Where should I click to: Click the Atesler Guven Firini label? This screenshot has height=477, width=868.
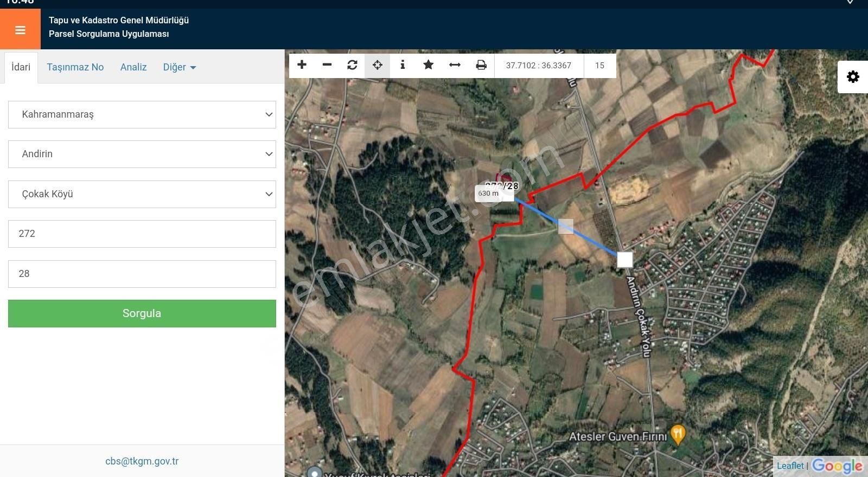click(x=618, y=436)
